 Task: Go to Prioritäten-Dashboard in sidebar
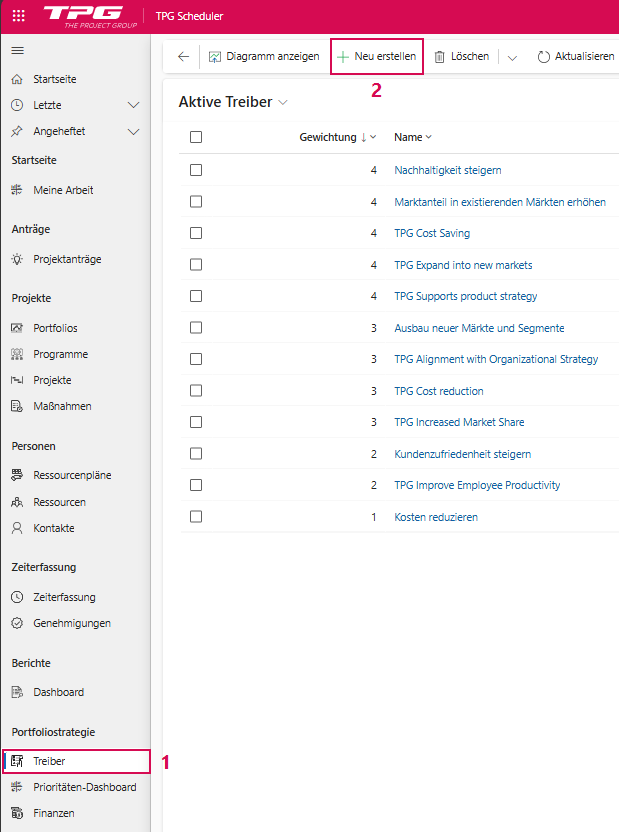[x=84, y=787]
